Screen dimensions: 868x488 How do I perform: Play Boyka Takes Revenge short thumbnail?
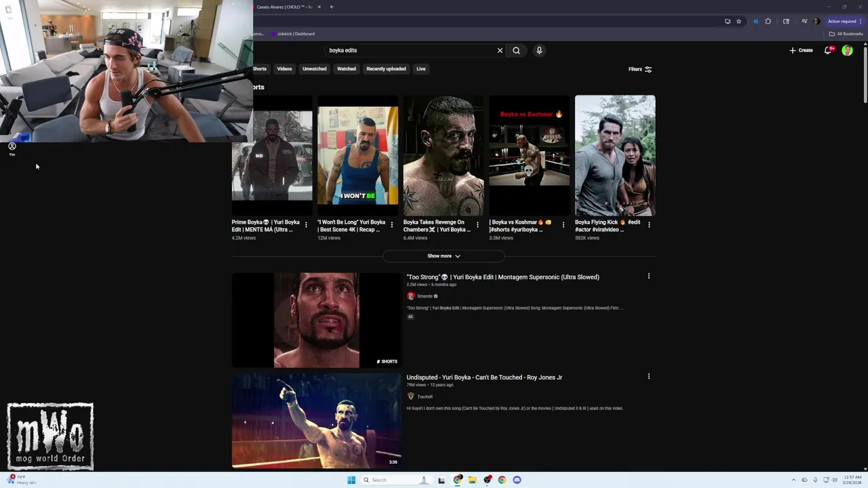tap(443, 155)
